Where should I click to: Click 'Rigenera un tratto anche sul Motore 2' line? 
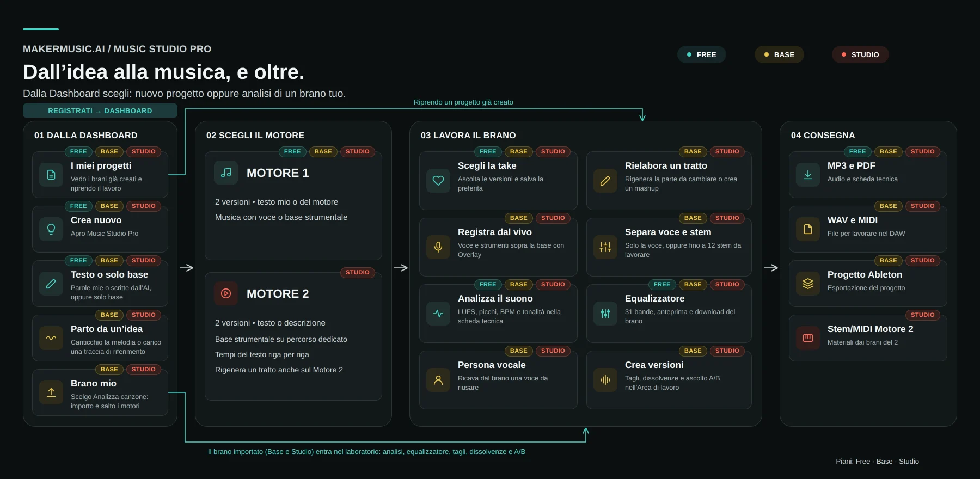tap(279, 370)
